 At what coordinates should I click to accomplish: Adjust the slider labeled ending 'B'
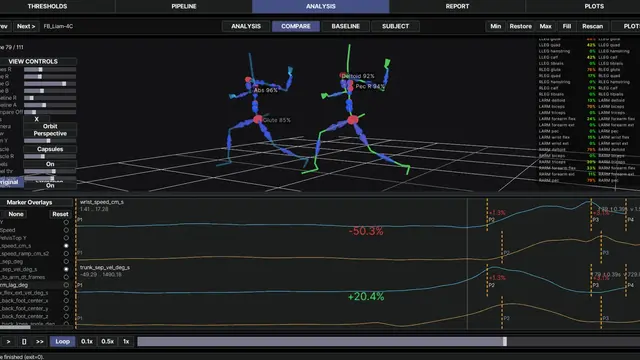coord(50,91)
